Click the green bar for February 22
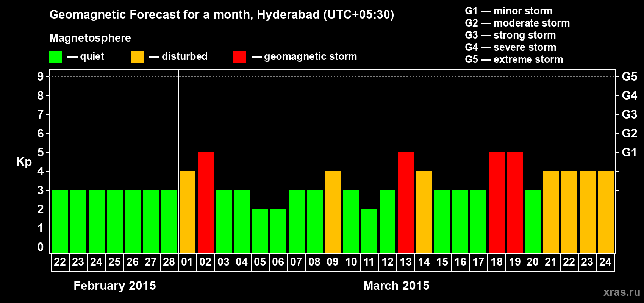The height and width of the screenshot is (303, 644). tap(60, 222)
